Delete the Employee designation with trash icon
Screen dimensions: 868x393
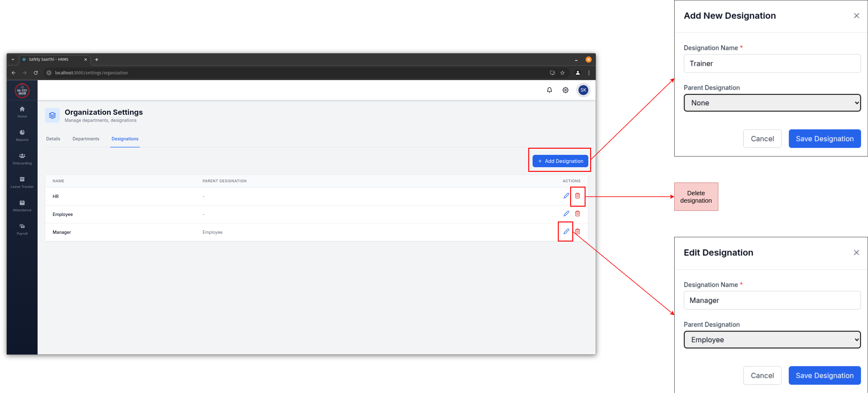pos(578,213)
